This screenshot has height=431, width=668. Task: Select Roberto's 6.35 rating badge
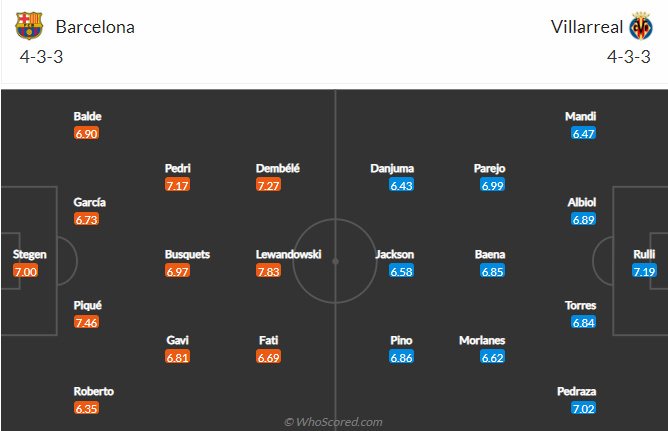(86, 408)
